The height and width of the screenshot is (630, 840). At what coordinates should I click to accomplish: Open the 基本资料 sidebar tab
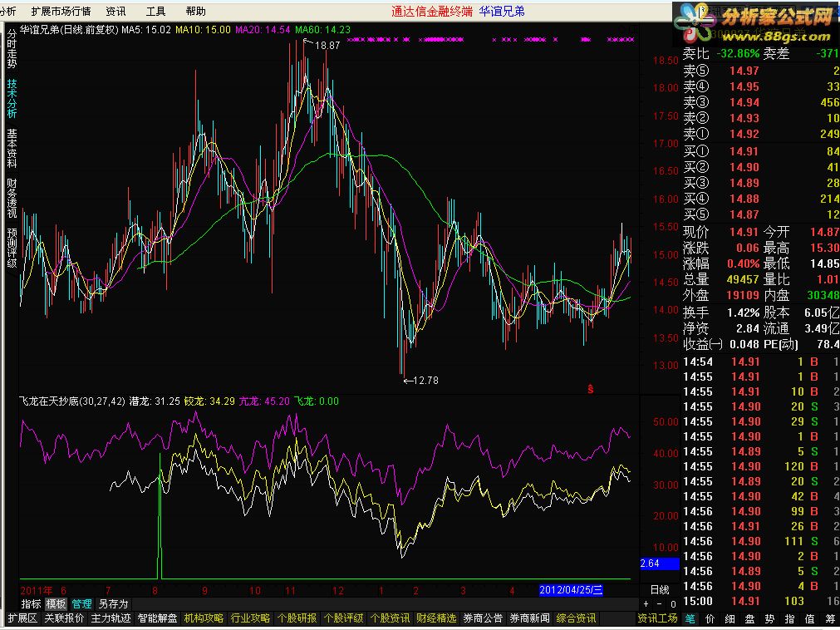(12, 149)
